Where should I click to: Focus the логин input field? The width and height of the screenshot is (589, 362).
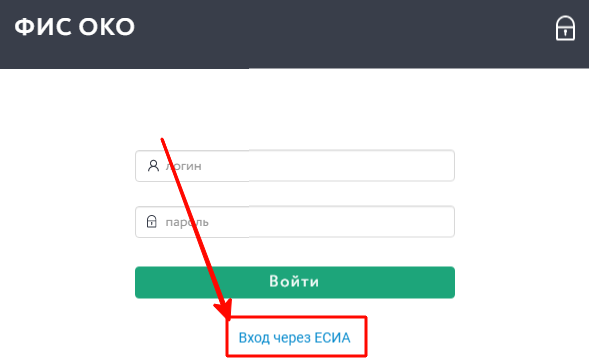tap(295, 166)
